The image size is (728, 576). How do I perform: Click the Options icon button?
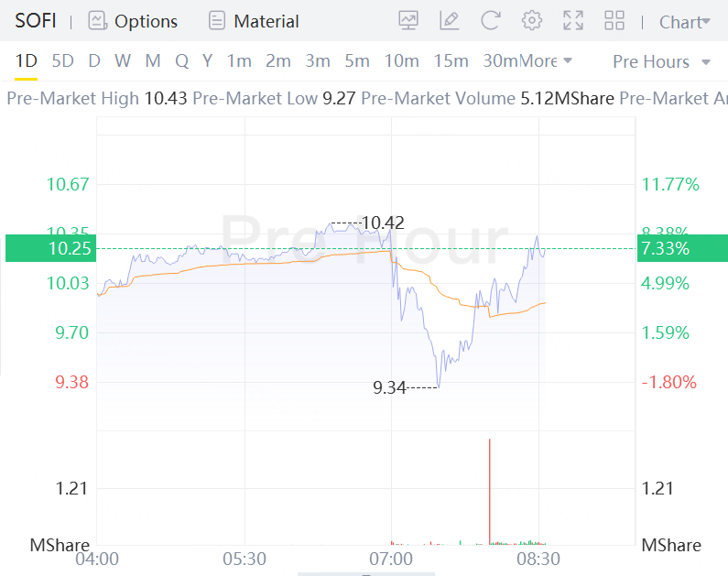point(98,20)
